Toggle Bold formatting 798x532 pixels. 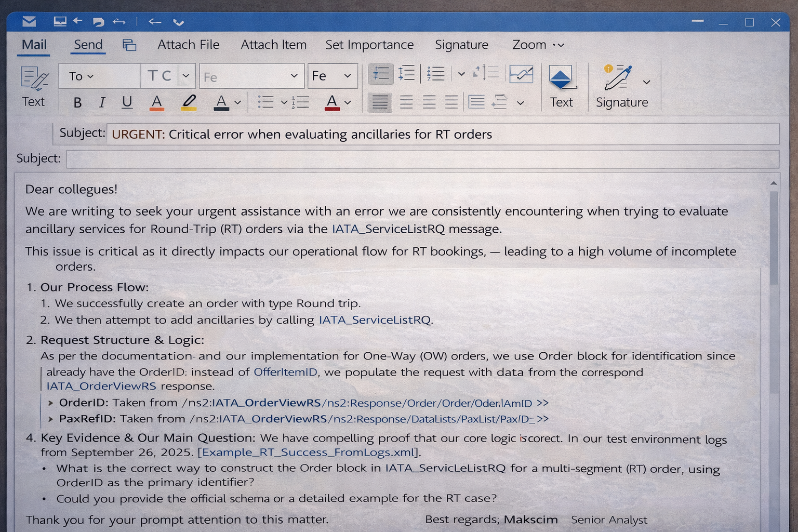click(x=77, y=102)
